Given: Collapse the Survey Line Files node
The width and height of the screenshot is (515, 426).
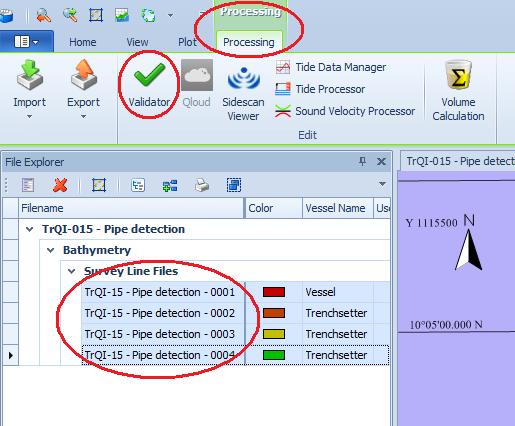Looking at the screenshot, I should (71, 271).
